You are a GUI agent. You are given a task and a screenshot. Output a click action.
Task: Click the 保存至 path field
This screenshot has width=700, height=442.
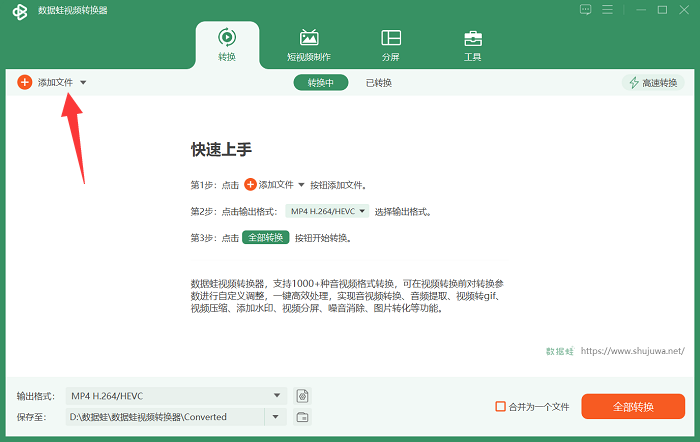165,417
